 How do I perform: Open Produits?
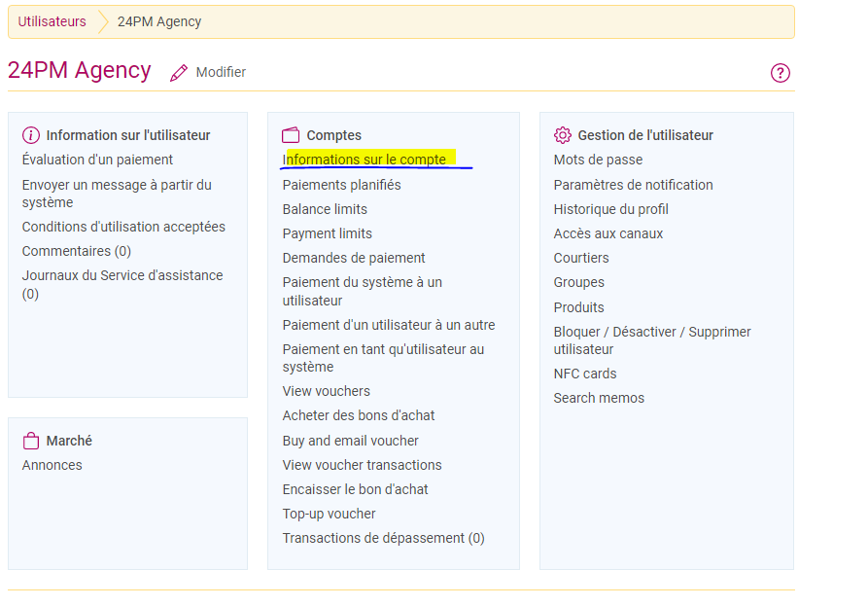click(x=578, y=307)
